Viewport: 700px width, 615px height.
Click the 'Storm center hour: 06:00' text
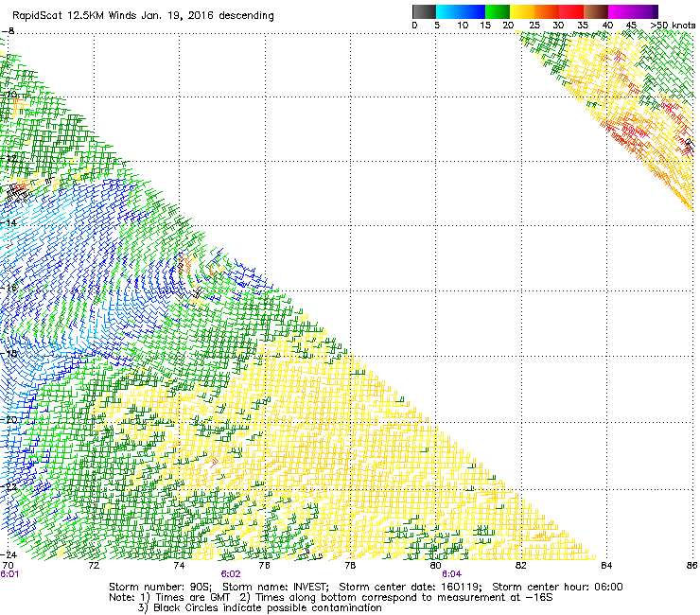coord(557,587)
